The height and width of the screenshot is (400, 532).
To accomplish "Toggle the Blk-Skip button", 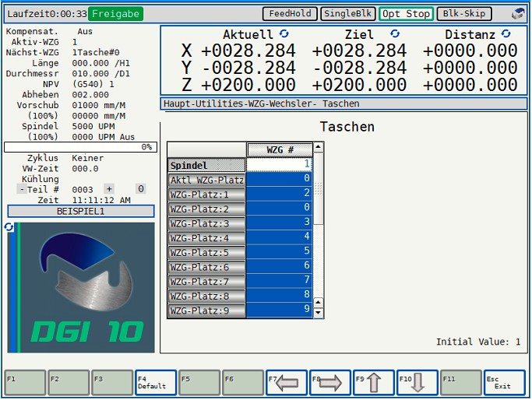I will [x=464, y=14].
